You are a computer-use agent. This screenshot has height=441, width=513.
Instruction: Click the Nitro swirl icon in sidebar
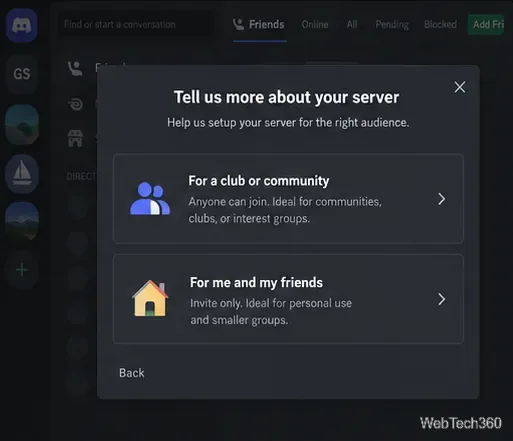[x=75, y=104]
